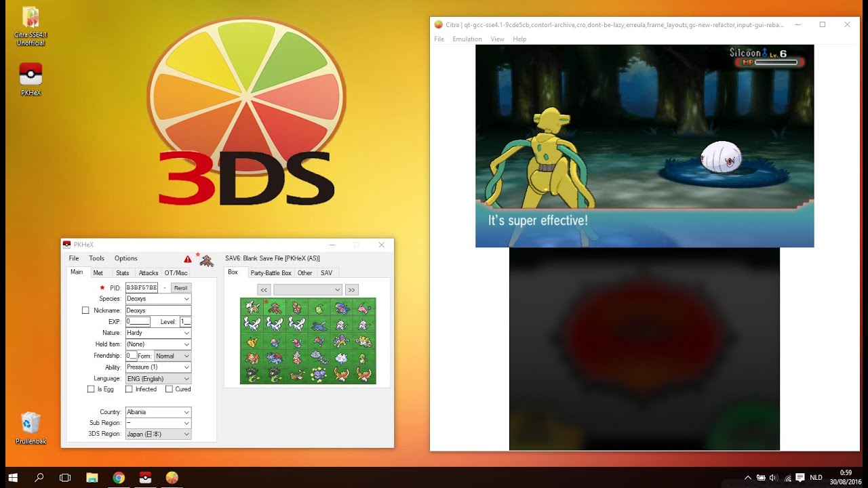Screen dimensions: 868x488
Task: Select the rightmost Ho-Oh in the box
Action: tap(365, 375)
